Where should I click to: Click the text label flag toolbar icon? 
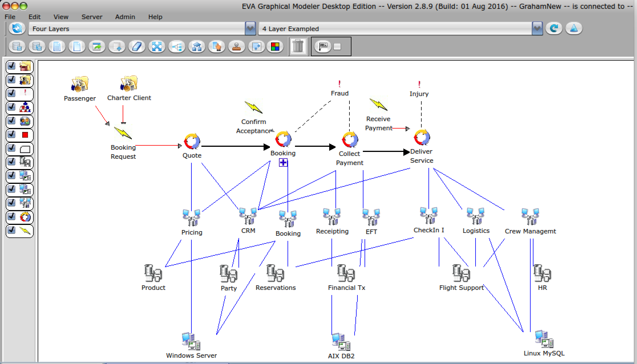coord(323,46)
